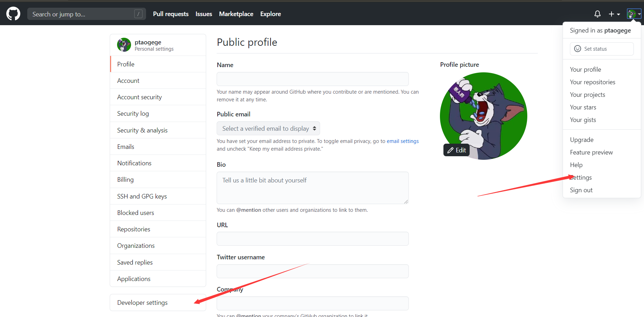Image resolution: width=644 pixels, height=317 pixels.
Task: Click into the Twitter username field
Action: (x=313, y=271)
